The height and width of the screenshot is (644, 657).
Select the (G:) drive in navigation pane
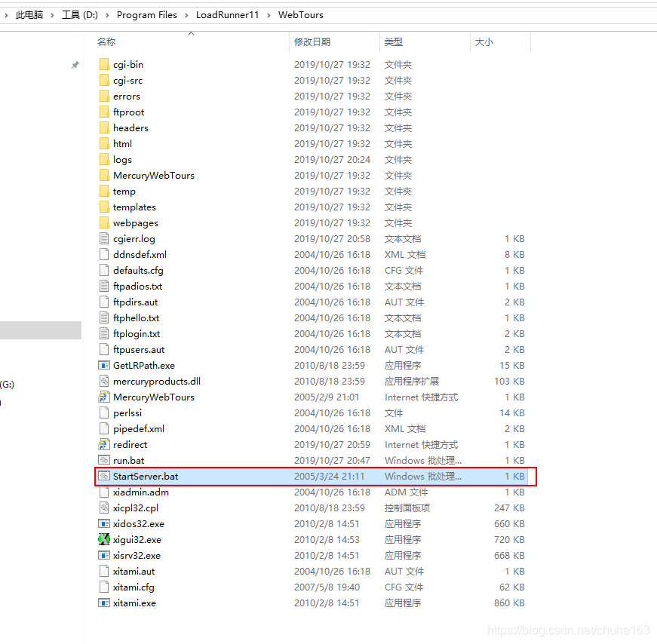pos(7,385)
